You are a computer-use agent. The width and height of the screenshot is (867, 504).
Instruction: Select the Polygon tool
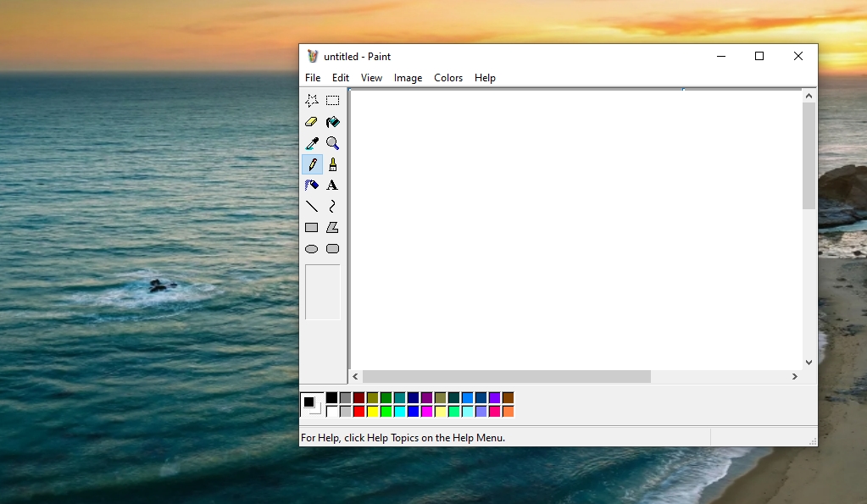coord(332,228)
